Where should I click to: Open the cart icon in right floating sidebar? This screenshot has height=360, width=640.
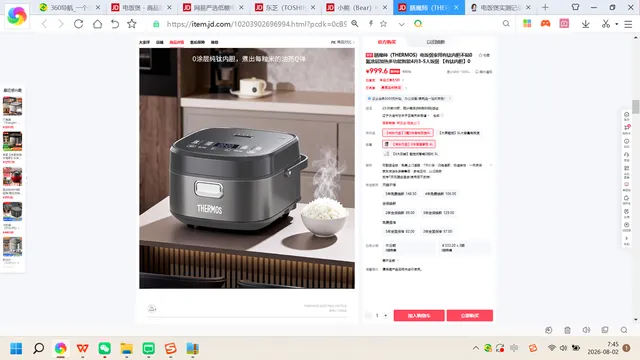[627, 128]
